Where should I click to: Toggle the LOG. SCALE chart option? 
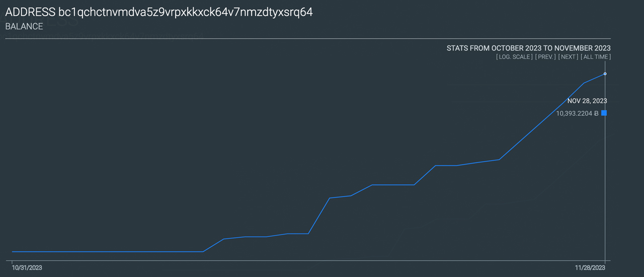coord(514,57)
